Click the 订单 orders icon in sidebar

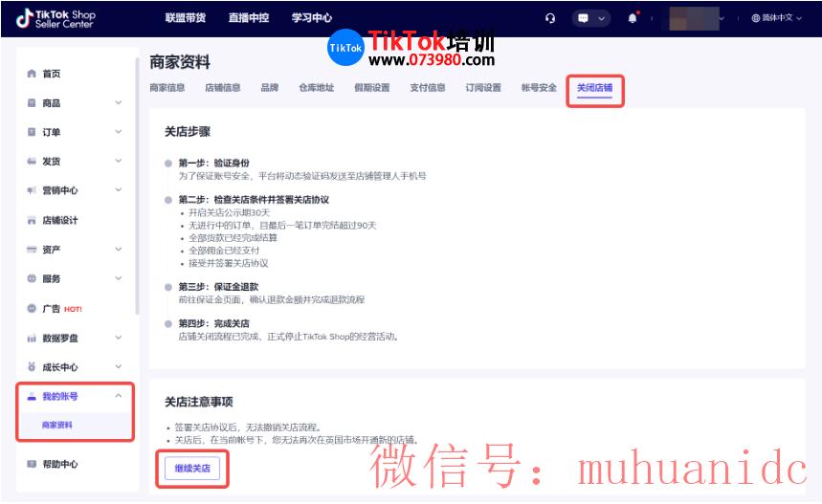coord(32,132)
